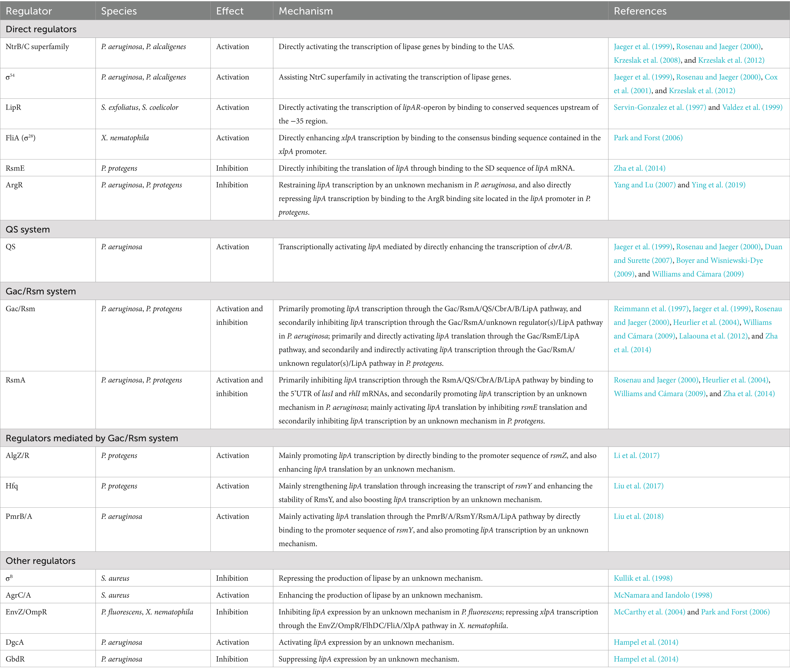Open Hampel et al. (2014) in DgcA row

click(x=646, y=643)
